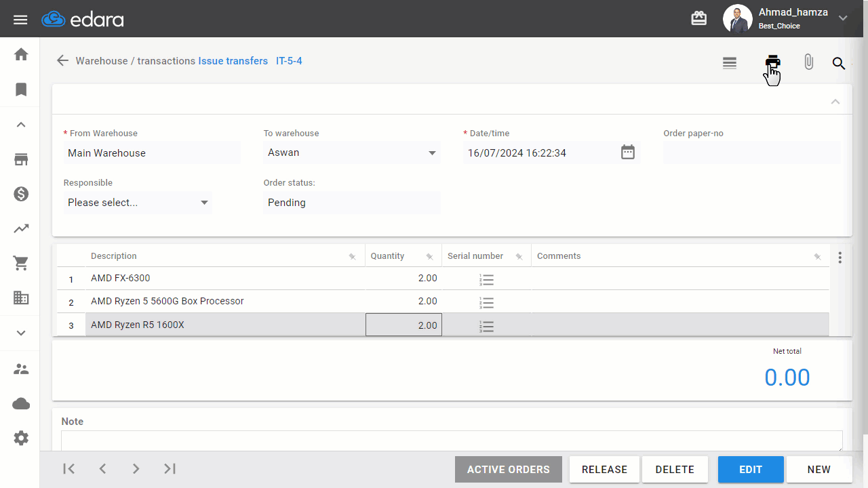Open the Dollar finance sidebar icon

coord(21,195)
